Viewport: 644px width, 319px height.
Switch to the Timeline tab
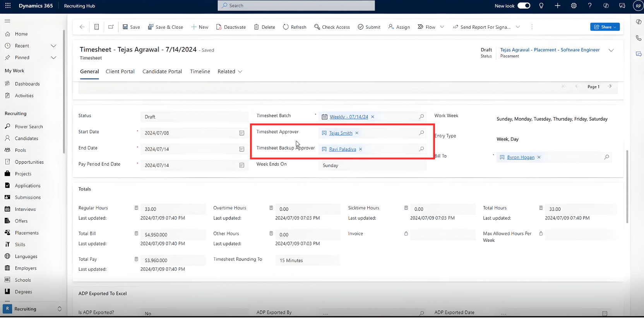[x=200, y=71]
